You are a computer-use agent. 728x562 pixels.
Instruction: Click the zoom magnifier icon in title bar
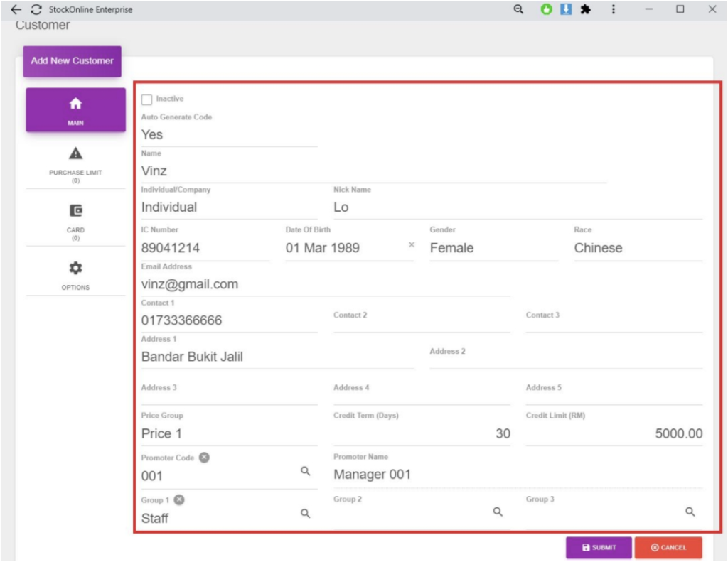pos(519,10)
